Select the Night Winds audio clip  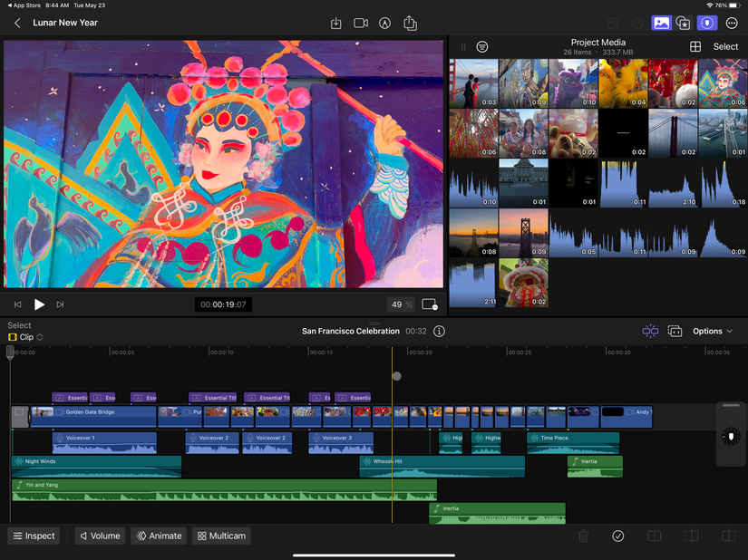[x=96, y=466]
